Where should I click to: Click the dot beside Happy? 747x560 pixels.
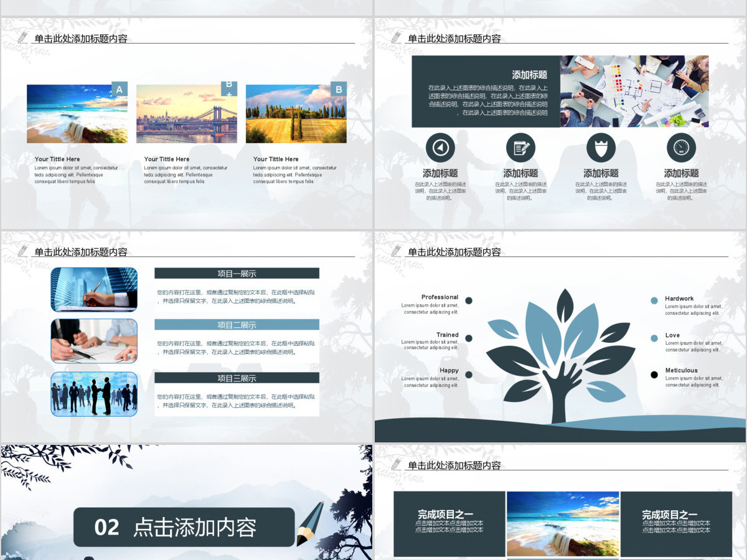coord(469,375)
